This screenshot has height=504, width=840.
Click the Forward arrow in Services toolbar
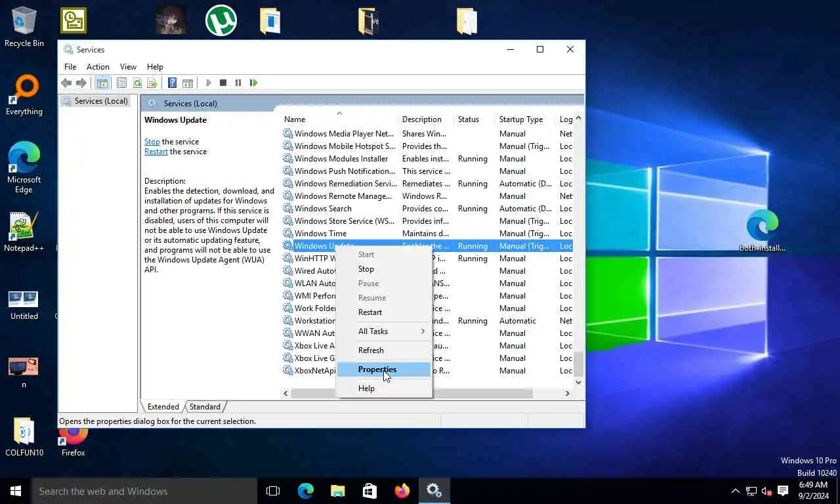tap(81, 83)
